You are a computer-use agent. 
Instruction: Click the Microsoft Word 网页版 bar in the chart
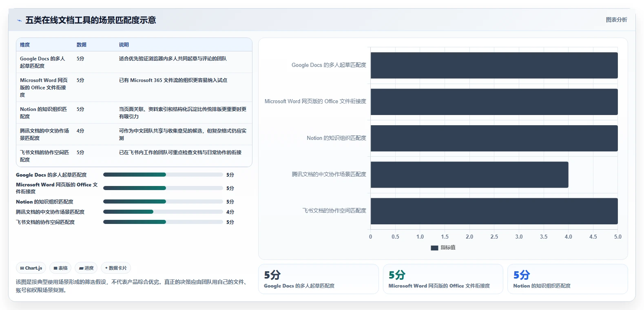[494, 102]
